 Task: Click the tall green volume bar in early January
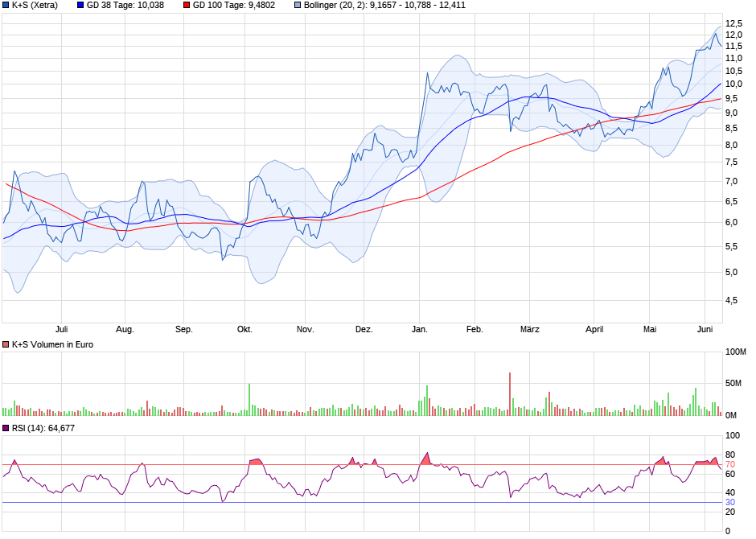tap(427, 401)
